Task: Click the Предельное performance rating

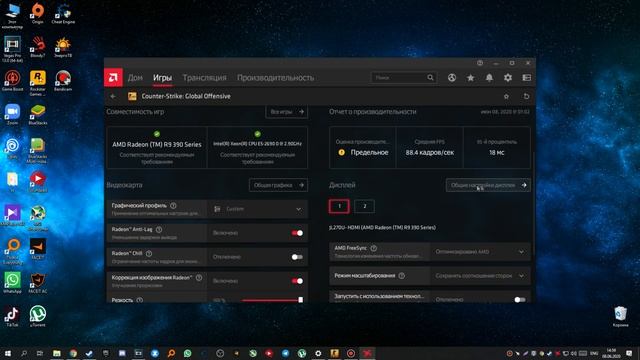Action: coord(369,153)
